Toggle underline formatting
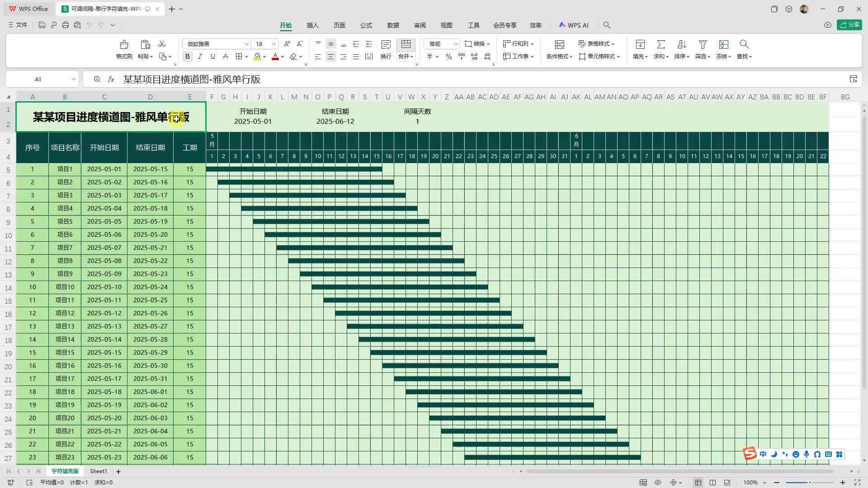Viewport: 868px width, 488px height. click(212, 56)
